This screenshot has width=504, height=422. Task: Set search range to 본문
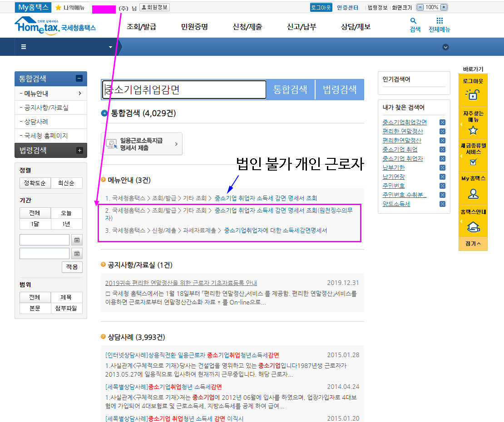tap(35, 308)
